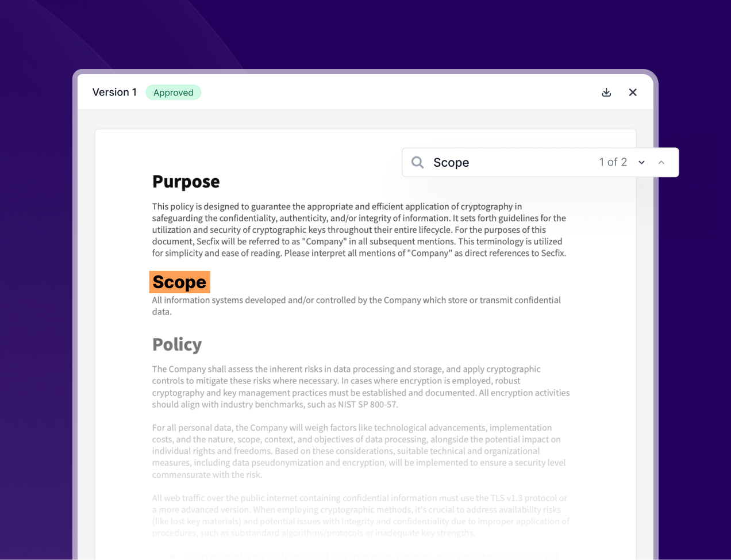The image size is (731, 560).
Task: Click paragraph about TLS v1.3 protocol
Action: click(x=361, y=516)
